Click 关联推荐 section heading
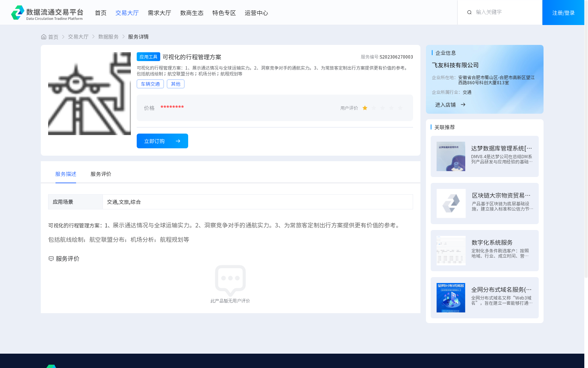This screenshot has height=368, width=588. point(445,127)
